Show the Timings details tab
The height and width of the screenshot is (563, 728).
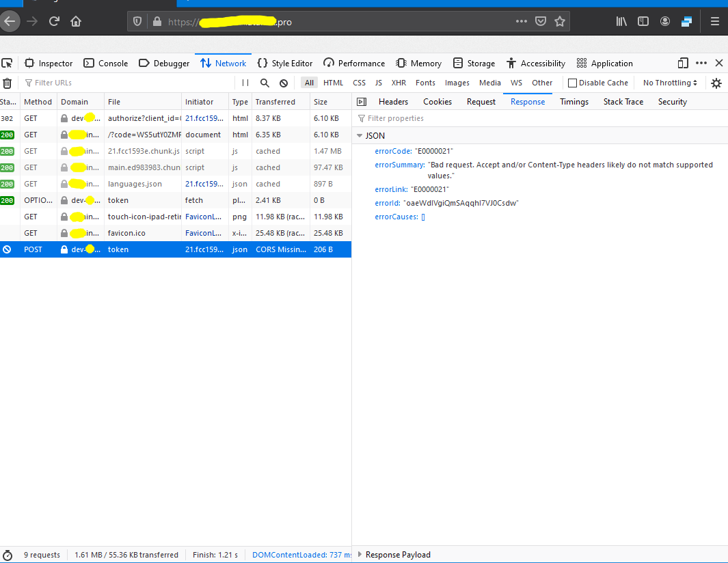[574, 102]
